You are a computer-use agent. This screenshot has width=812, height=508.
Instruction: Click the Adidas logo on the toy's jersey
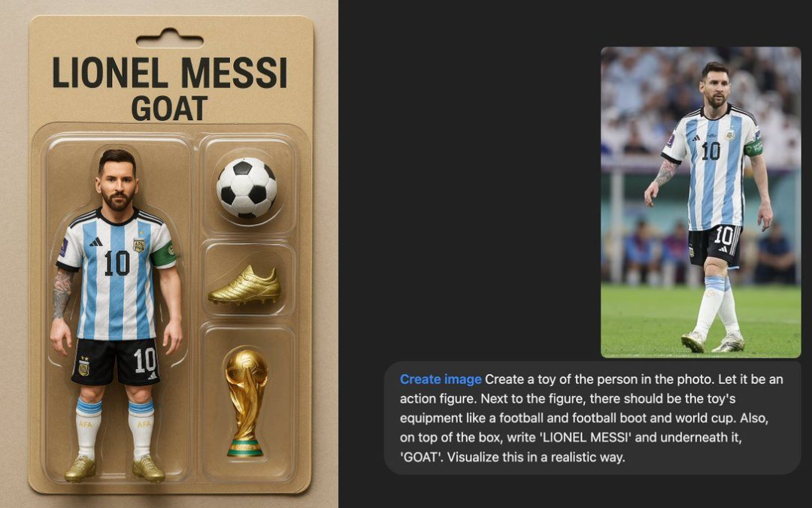(x=95, y=242)
